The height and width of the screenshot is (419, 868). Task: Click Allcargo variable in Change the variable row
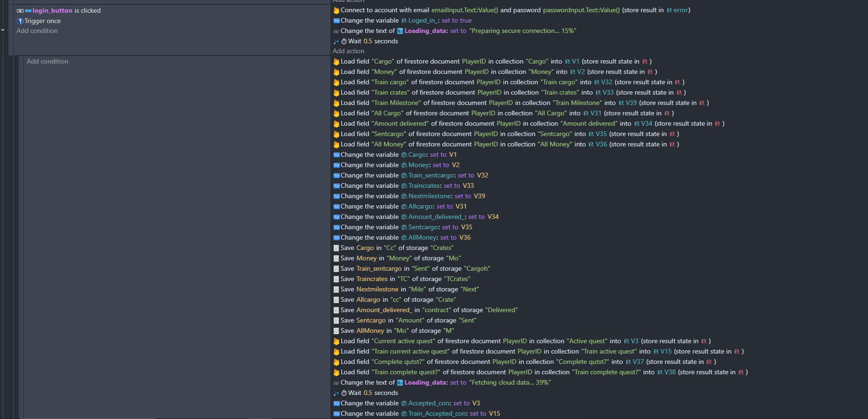pyautogui.click(x=420, y=206)
